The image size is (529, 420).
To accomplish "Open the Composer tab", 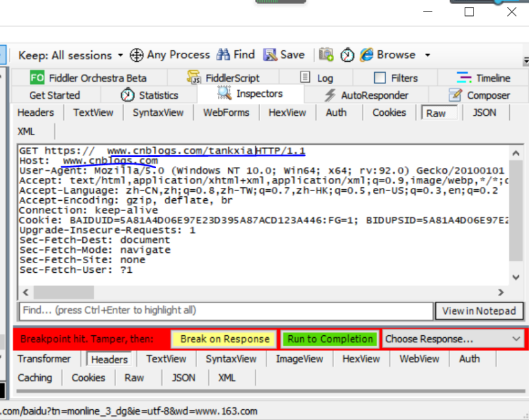I will coord(479,95).
